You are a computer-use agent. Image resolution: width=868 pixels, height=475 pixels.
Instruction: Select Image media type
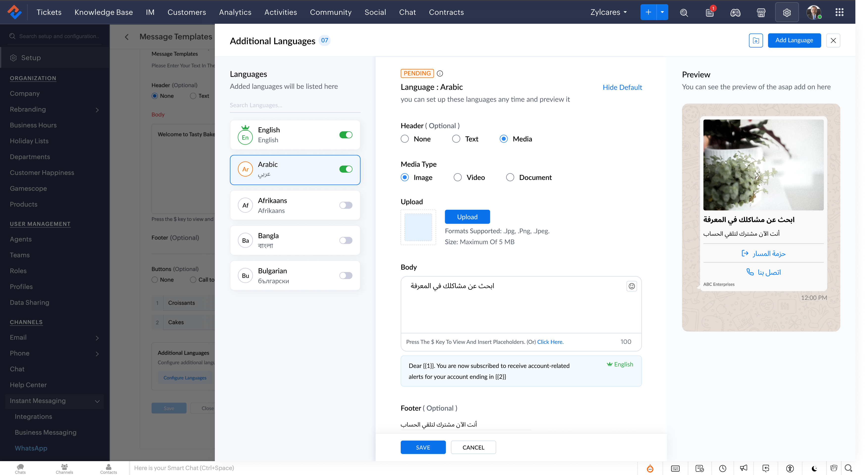405,177
